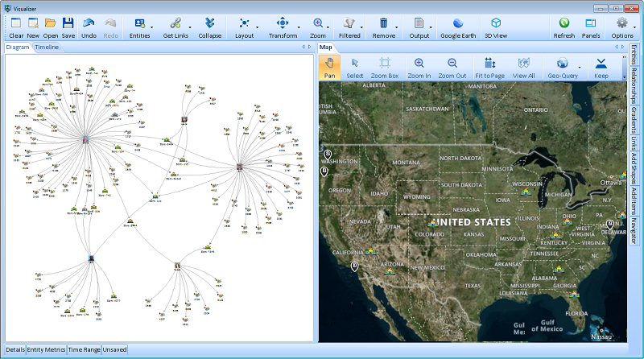Image resolution: width=644 pixels, height=359 pixels.
Task: Switch to the Timeline tab
Action: pos(46,47)
